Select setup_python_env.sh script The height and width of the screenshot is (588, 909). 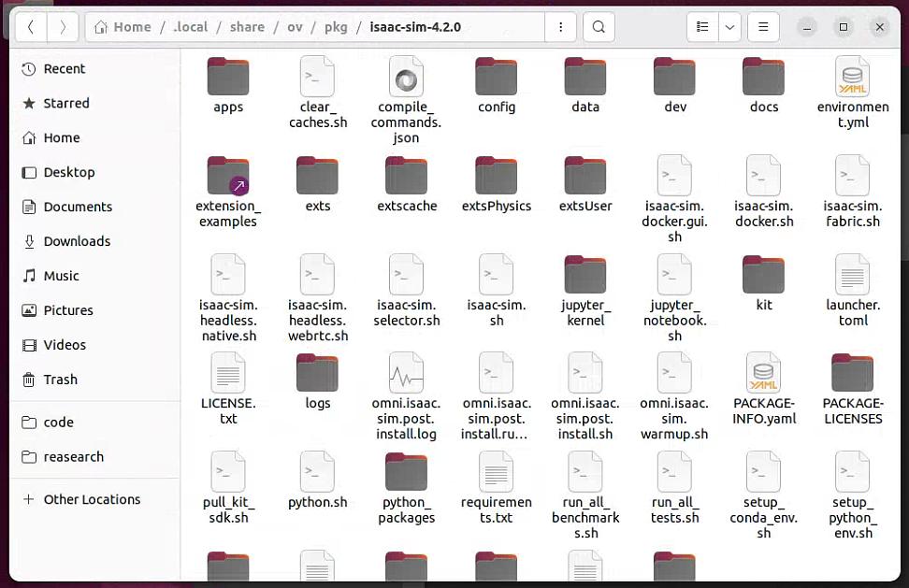coord(853,495)
